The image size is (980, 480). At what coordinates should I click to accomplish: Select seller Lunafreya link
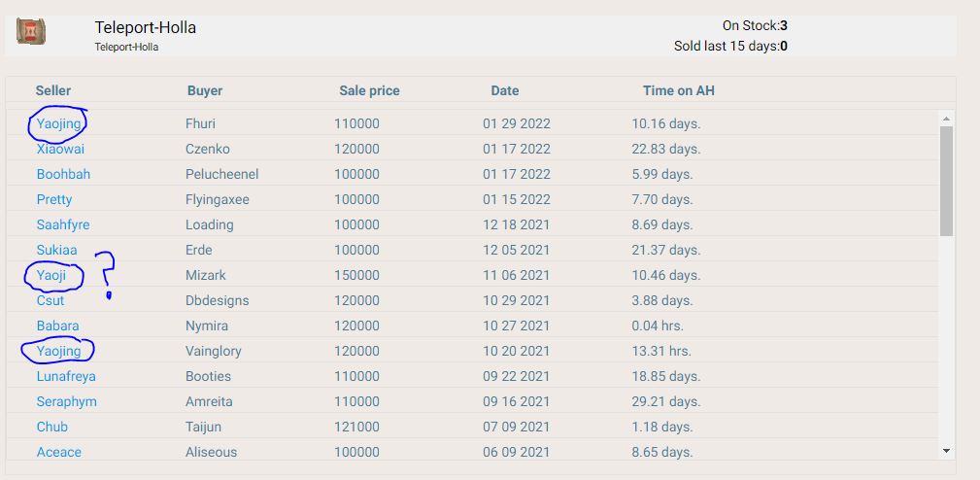tap(66, 376)
